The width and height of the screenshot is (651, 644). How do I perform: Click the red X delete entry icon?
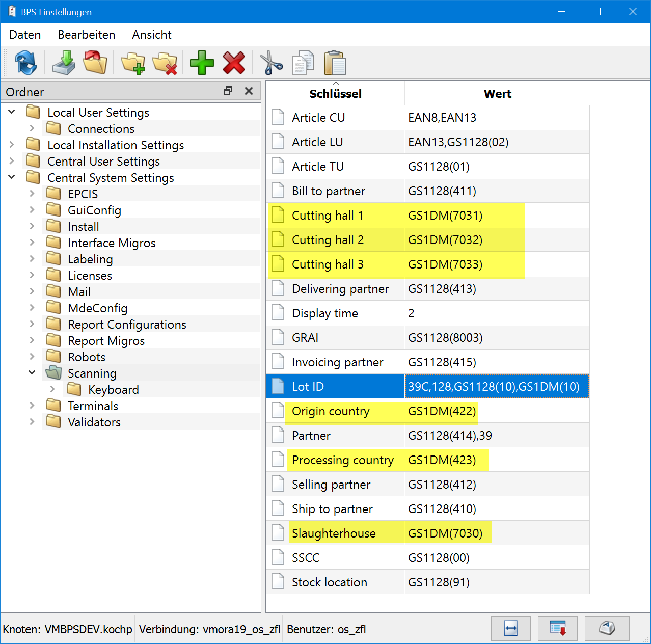tap(234, 63)
